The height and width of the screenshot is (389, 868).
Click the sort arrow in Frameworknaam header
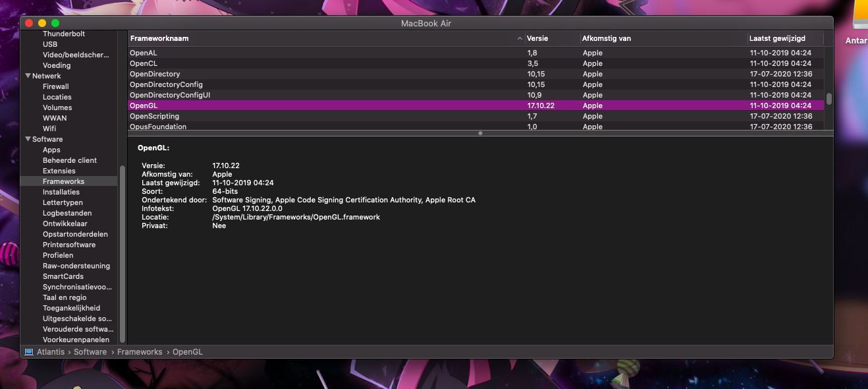pyautogui.click(x=520, y=39)
